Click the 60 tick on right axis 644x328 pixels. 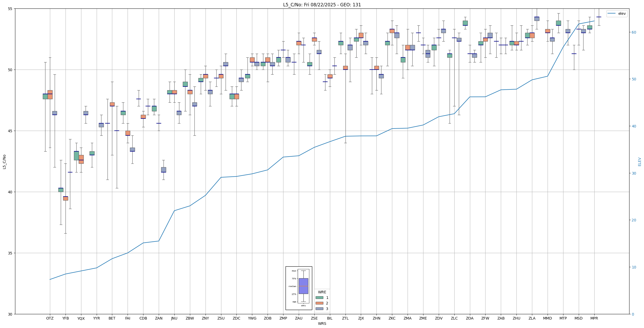633,32
